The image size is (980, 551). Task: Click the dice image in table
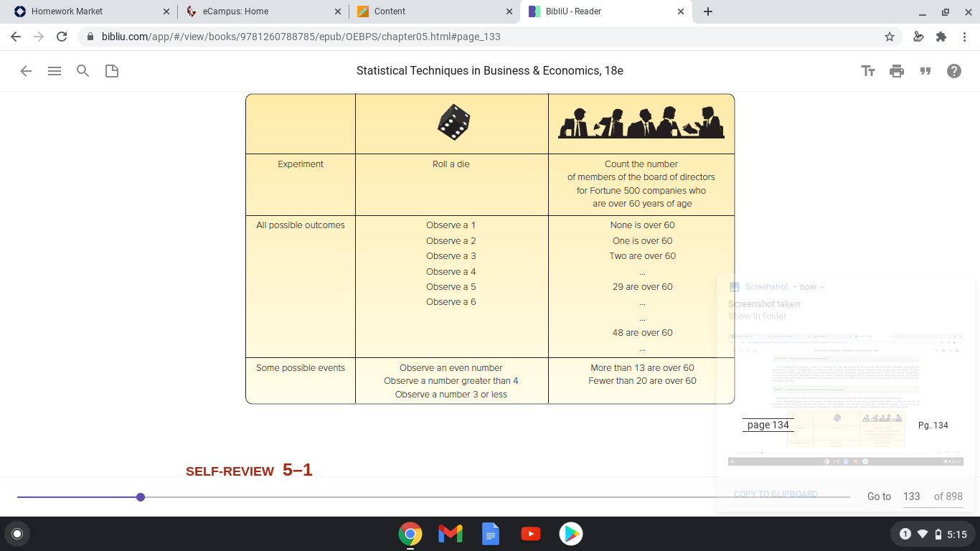[453, 122]
